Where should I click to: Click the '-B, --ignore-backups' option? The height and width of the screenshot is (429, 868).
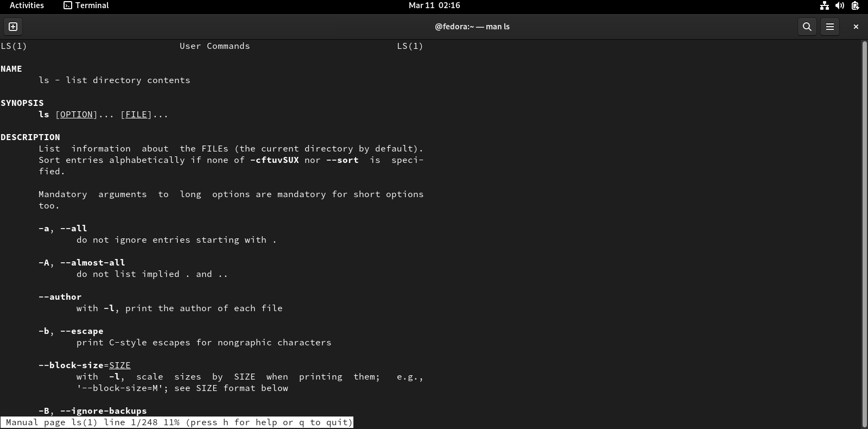point(93,411)
